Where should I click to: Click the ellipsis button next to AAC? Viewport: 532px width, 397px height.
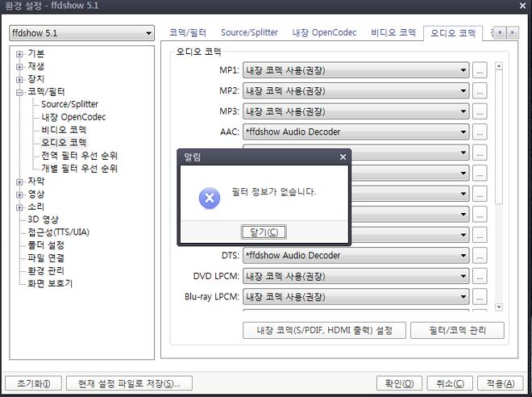click(x=480, y=132)
